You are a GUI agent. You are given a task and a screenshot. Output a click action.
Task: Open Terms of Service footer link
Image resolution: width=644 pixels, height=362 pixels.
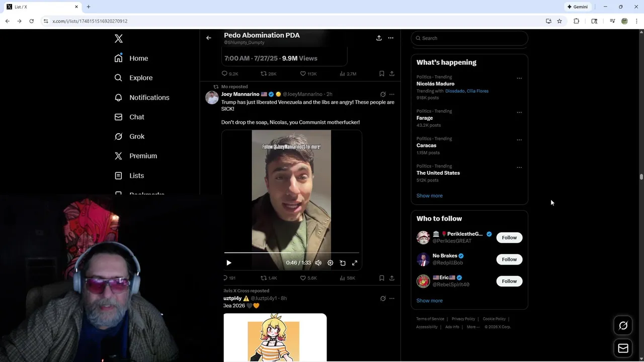[430, 319]
